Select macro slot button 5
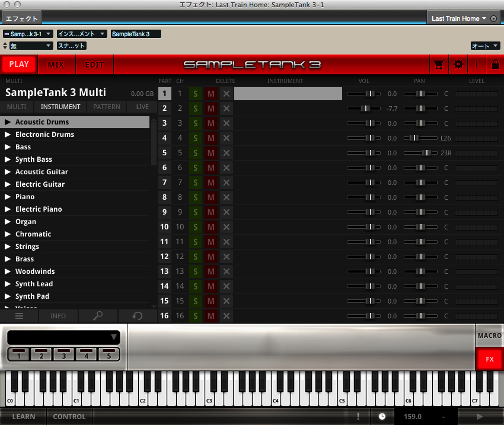Viewport: 504px width, 425px height. (109, 354)
